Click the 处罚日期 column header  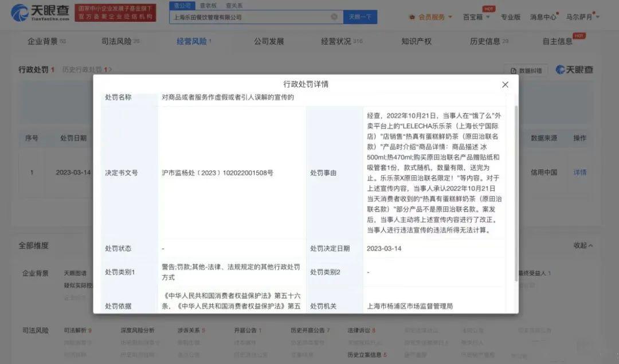[73, 138]
